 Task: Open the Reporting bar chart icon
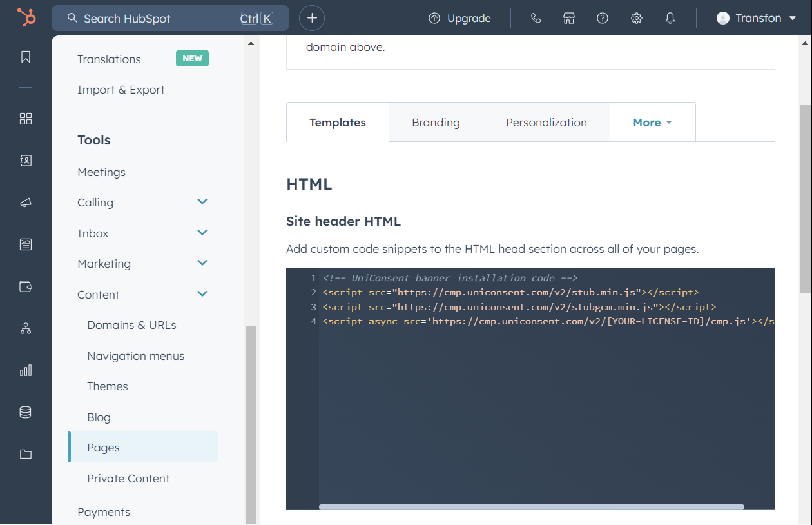[x=26, y=370]
